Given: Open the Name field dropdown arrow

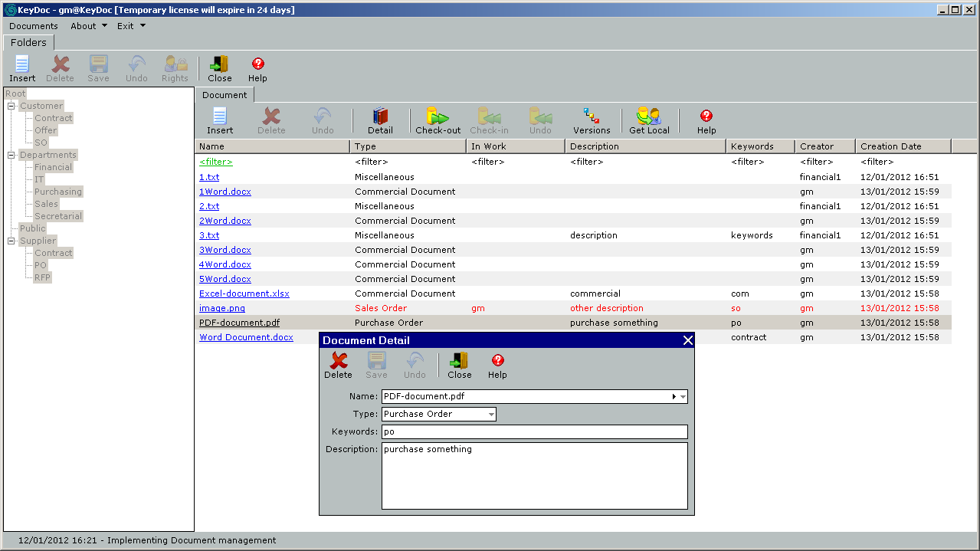Looking at the screenshot, I should pos(683,397).
